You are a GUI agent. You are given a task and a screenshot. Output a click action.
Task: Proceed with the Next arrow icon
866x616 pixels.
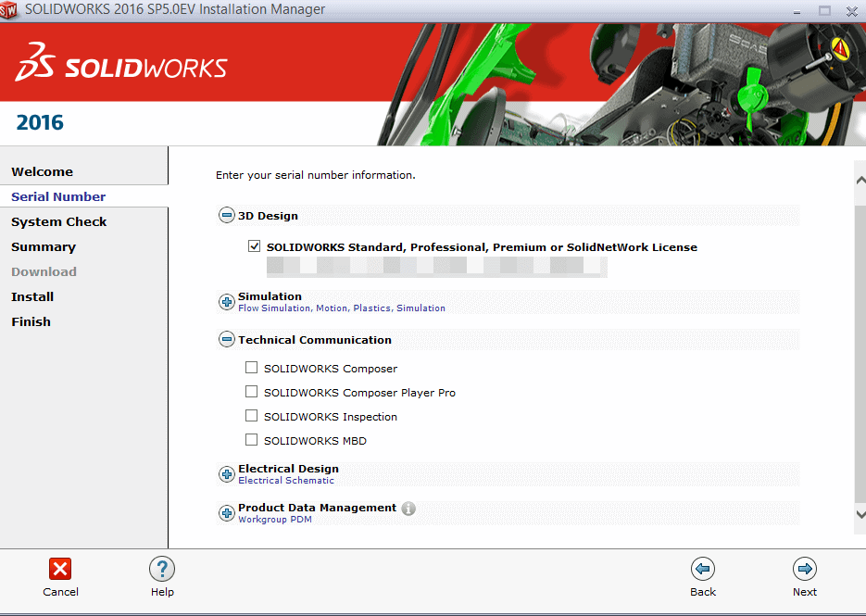[805, 569]
